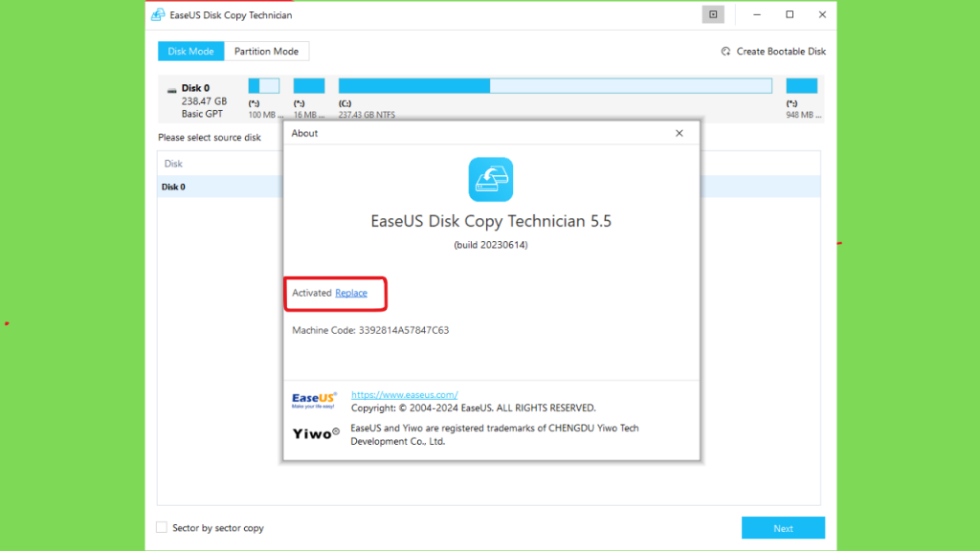The height and width of the screenshot is (551, 980).
Task: Click the Please select source disk label
Action: pyautogui.click(x=210, y=138)
